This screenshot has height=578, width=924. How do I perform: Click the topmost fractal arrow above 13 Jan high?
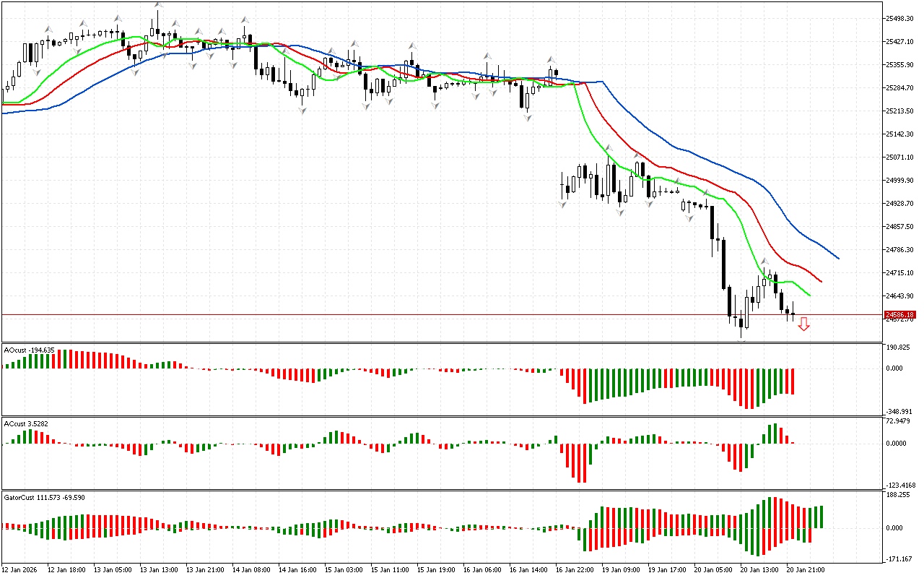coord(157,5)
